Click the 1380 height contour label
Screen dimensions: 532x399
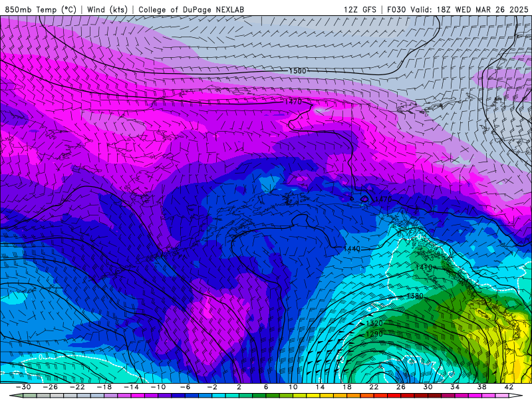(414, 296)
